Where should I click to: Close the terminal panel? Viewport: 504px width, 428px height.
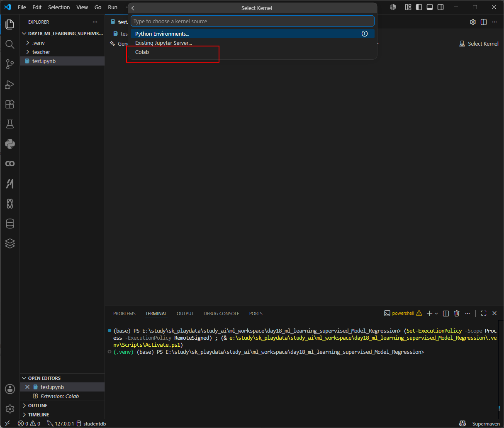[x=494, y=314]
